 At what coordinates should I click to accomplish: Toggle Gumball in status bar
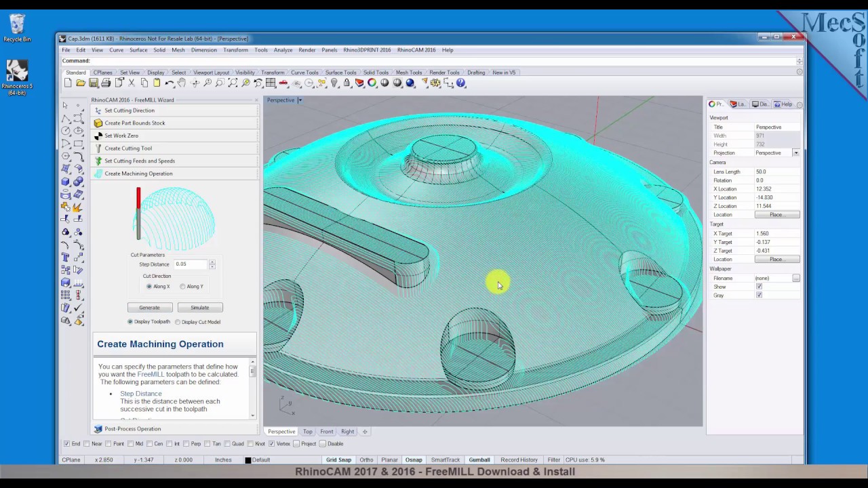[x=479, y=460]
